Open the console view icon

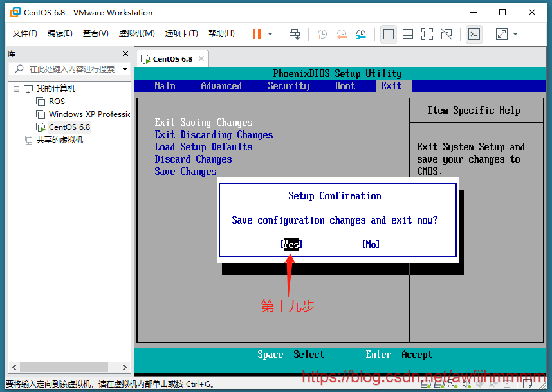pyautogui.click(x=474, y=34)
